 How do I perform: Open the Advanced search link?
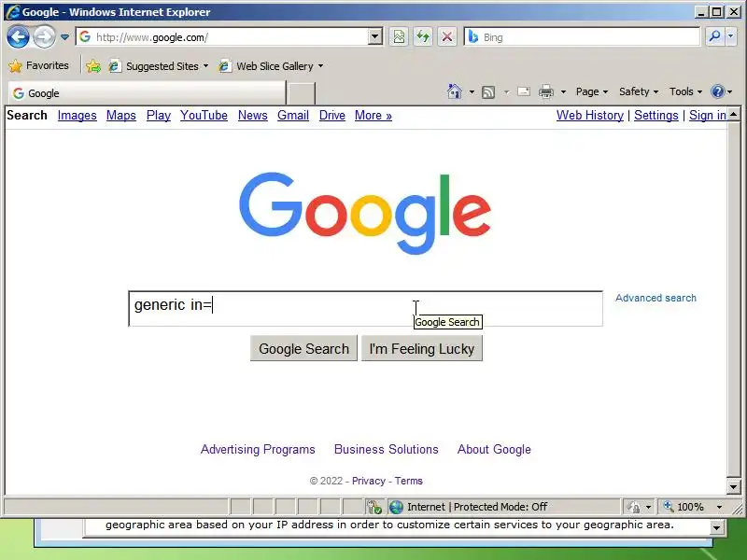point(655,298)
